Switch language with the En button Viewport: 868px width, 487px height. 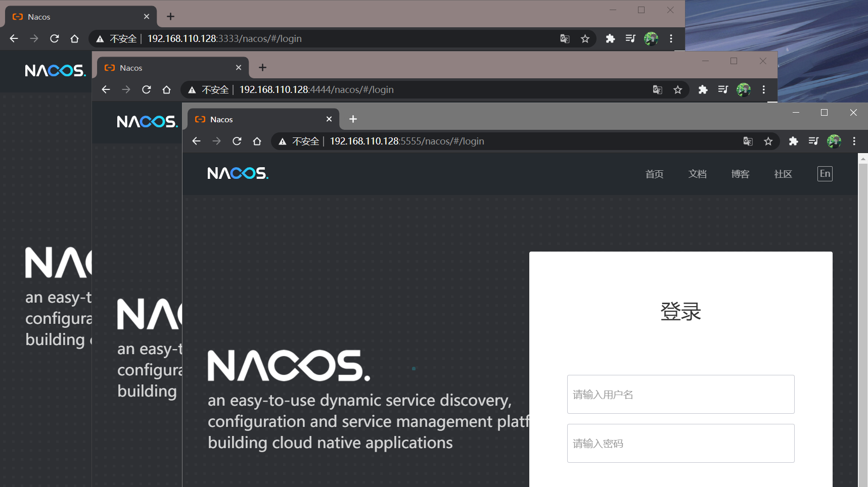pyautogui.click(x=825, y=174)
